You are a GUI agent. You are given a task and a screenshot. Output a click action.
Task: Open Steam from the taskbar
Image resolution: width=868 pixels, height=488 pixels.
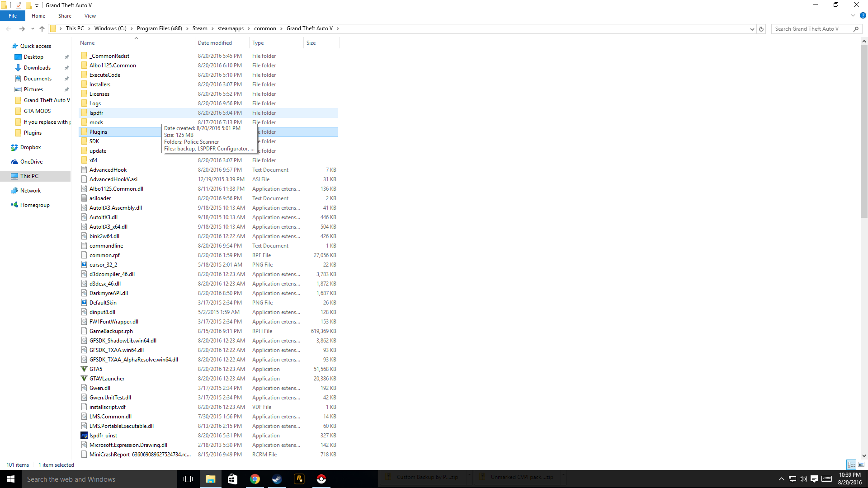[277, 479]
